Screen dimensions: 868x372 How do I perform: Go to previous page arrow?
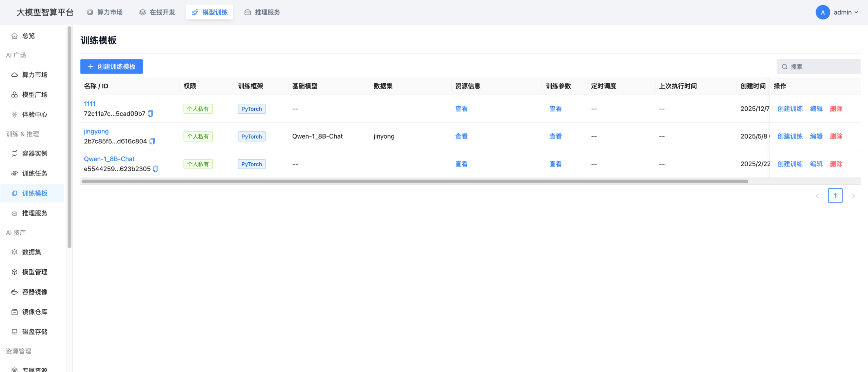(817, 196)
